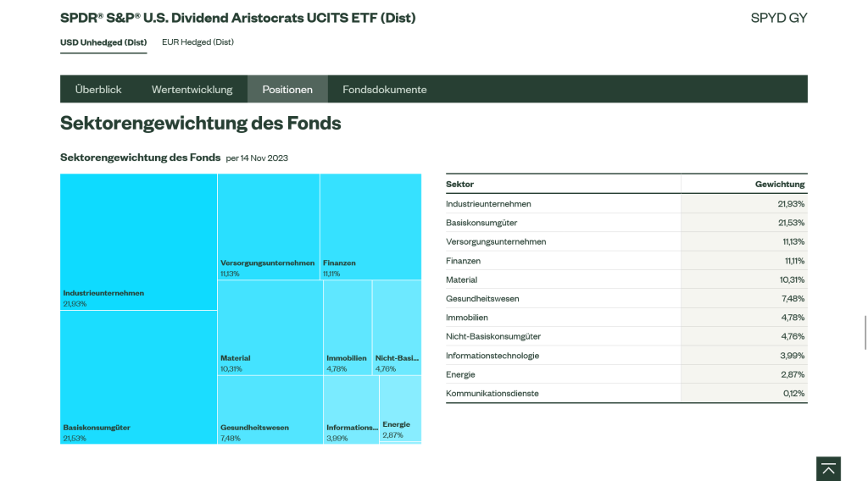Select Finanzen row in the sector table
This screenshot has width=868, height=481.
(626, 261)
